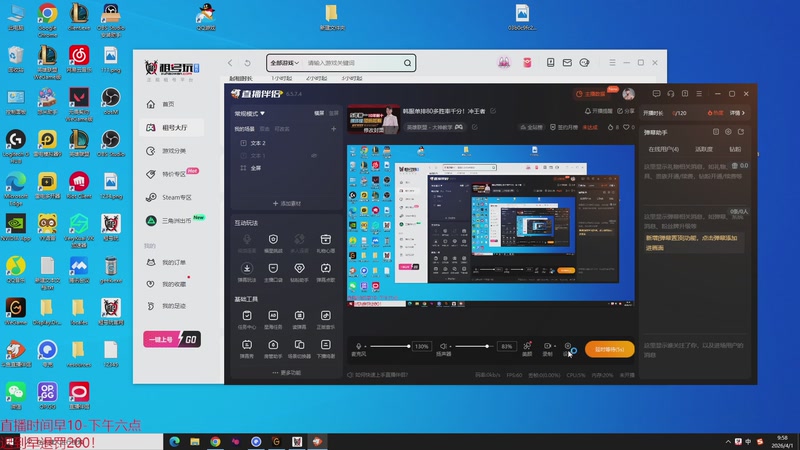The image size is (800, 450).
Task: Open 游戏分类 in 租号玩 sidebar
Action: [171, 151]
